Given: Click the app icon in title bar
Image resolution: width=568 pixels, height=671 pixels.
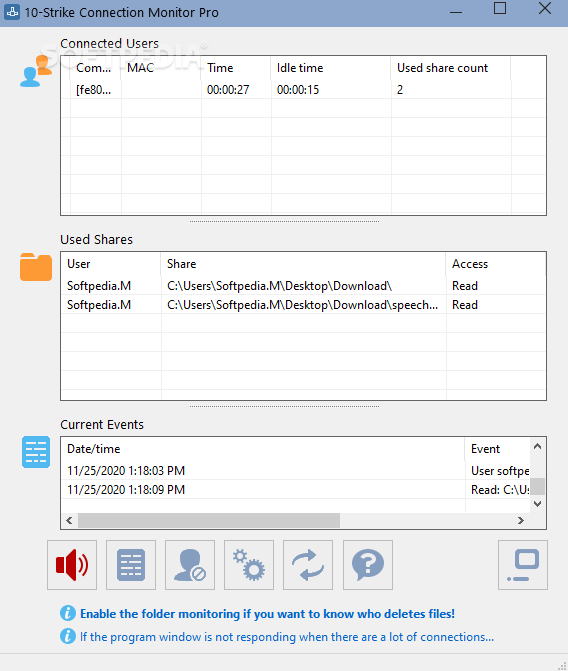Looking at the screenshot, I should click(x=12, y=12).
